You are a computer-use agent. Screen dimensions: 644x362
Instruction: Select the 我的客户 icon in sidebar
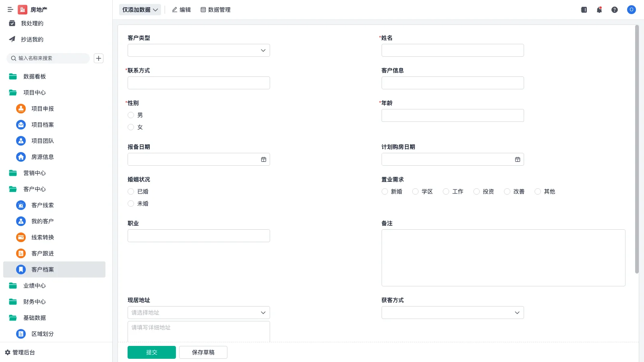point(21,221)
